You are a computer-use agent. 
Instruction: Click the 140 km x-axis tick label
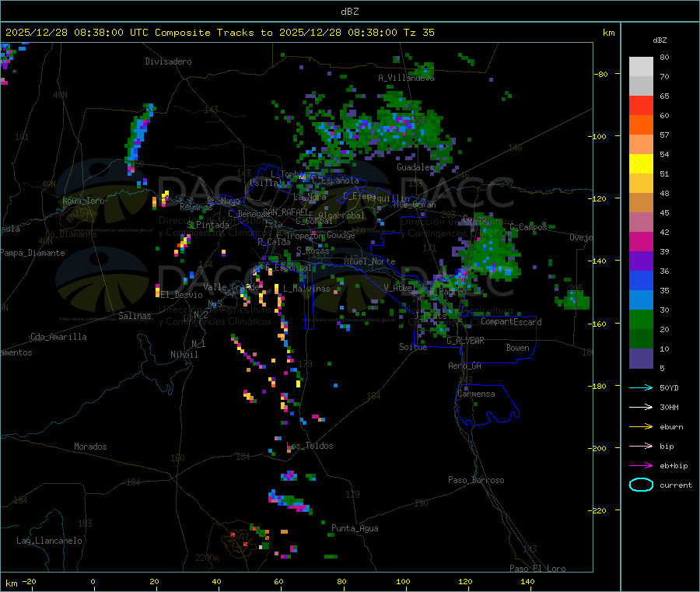[x=527, y=581]
